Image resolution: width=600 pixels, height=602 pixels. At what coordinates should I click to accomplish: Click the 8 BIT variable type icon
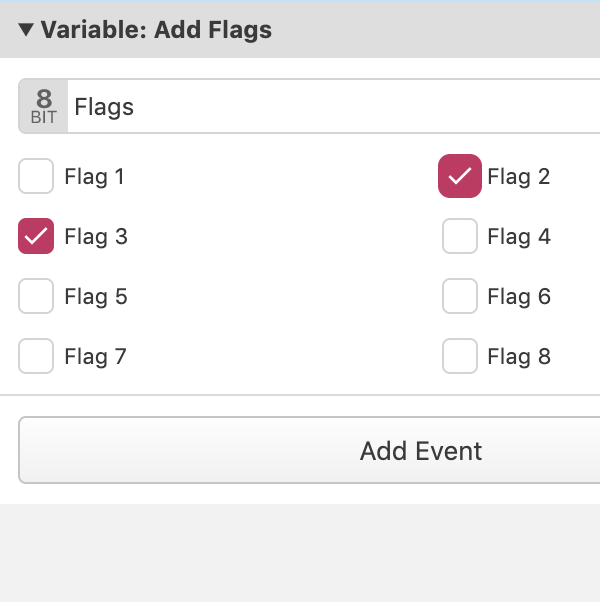coord(44,106)
